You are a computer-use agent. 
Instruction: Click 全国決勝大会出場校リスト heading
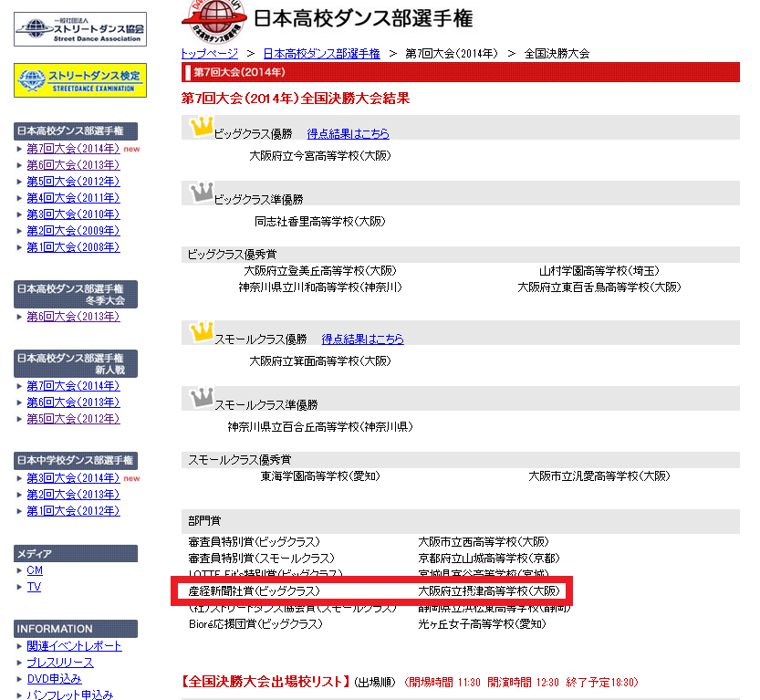point(265,682)
